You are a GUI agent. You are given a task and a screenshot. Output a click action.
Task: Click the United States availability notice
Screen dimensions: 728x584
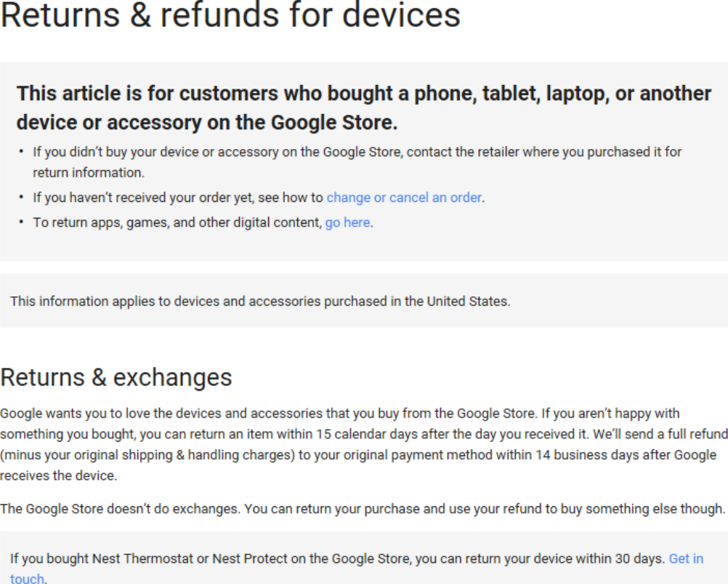(x=260, y=301)
